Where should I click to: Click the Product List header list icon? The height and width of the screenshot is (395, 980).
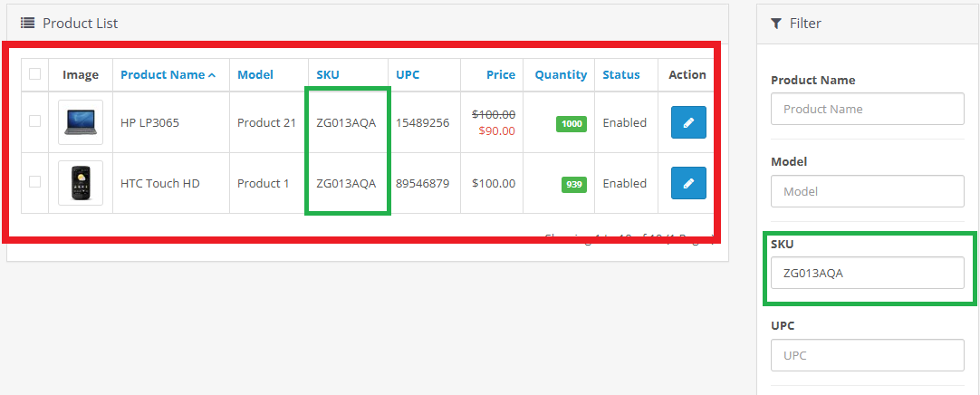[28, 23]
